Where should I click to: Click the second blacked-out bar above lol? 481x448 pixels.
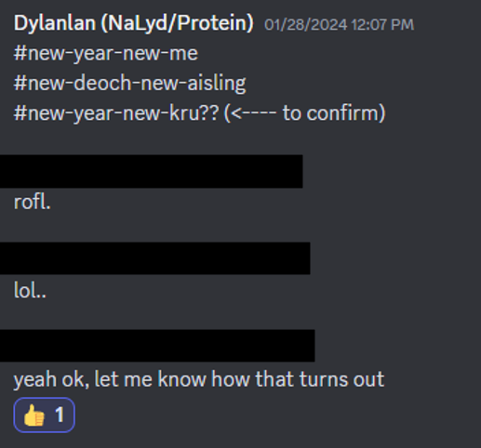pyautogui.click(x=155, y=258)
